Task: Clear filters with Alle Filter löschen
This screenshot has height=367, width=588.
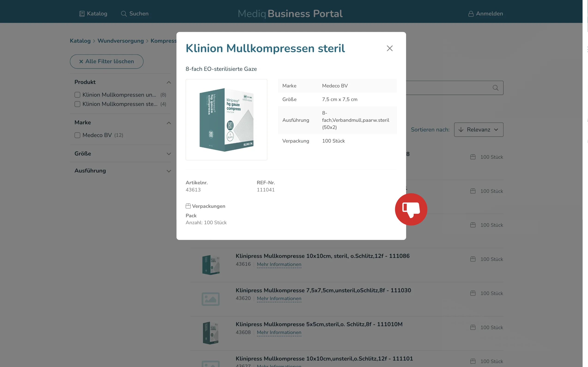Action: [106, 61]
